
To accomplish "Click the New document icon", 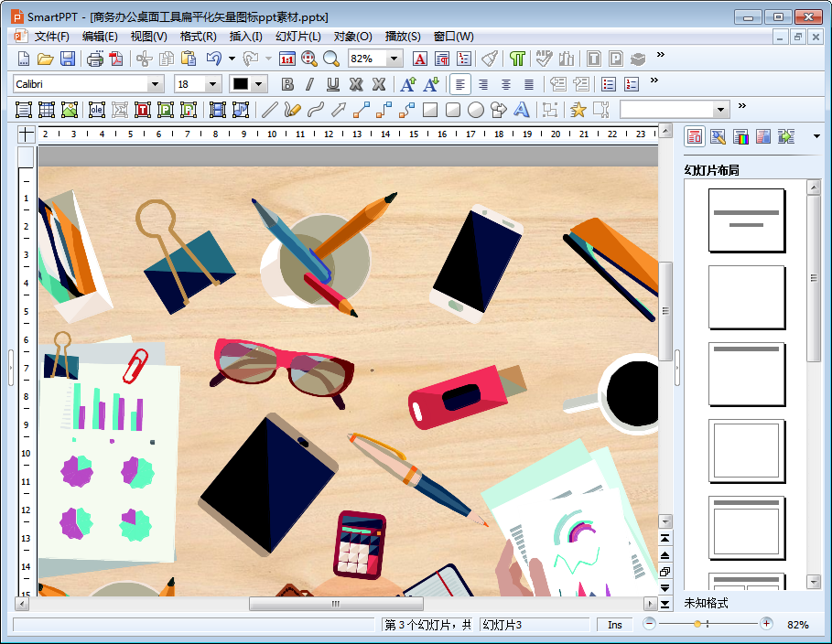I will pyautogui.click(x=24, y=59).
